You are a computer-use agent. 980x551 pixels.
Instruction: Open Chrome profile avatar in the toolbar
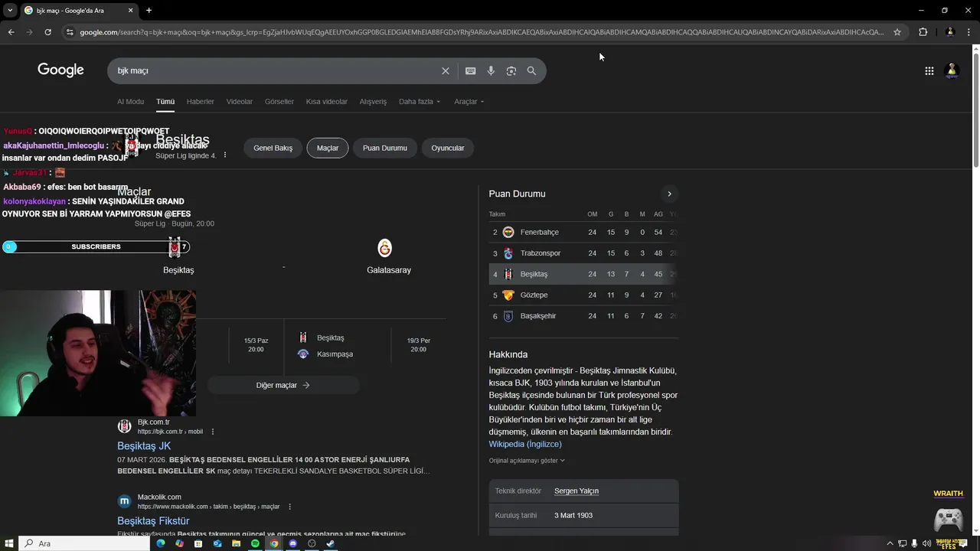950,32
